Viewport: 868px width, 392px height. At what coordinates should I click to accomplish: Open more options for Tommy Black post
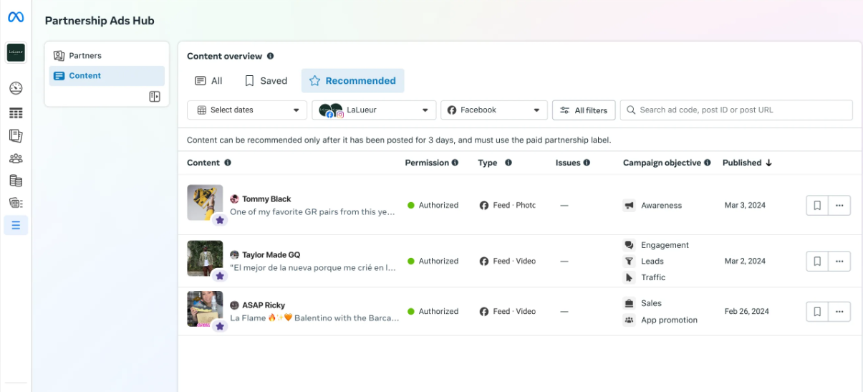click(x=839, y=206)
